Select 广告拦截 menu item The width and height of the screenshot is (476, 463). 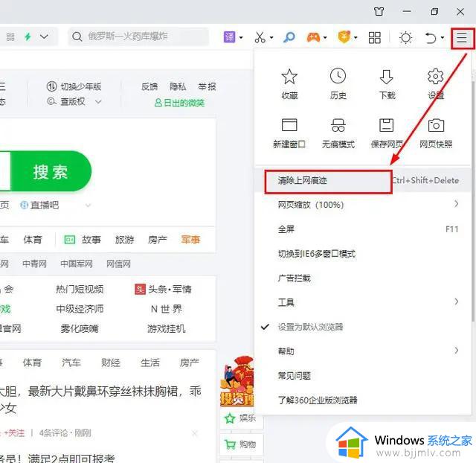pos(363,278)
